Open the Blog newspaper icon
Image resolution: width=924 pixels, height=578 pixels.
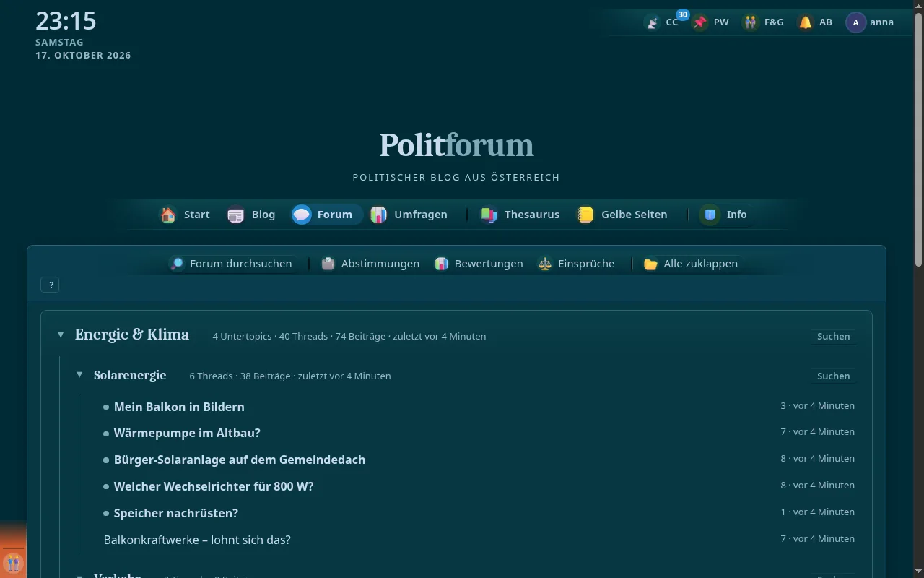point(236,215)
